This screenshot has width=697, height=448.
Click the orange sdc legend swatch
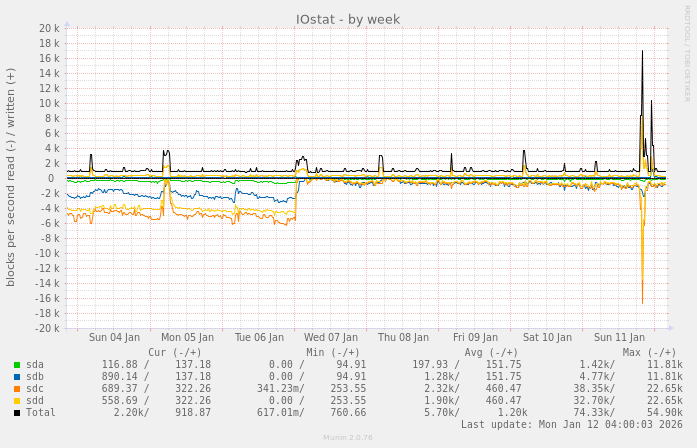point(17,389)
